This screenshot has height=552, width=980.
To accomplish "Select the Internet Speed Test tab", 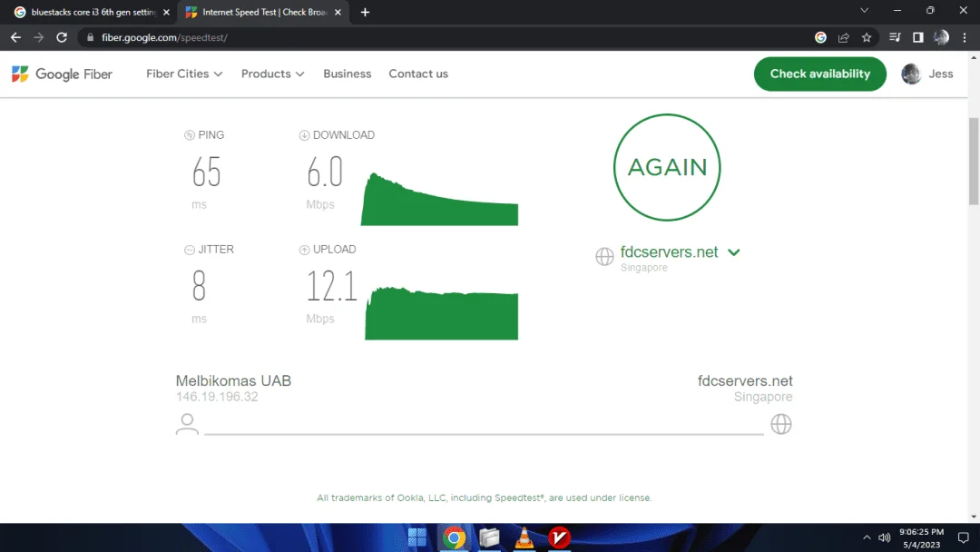I will (264, 12).
